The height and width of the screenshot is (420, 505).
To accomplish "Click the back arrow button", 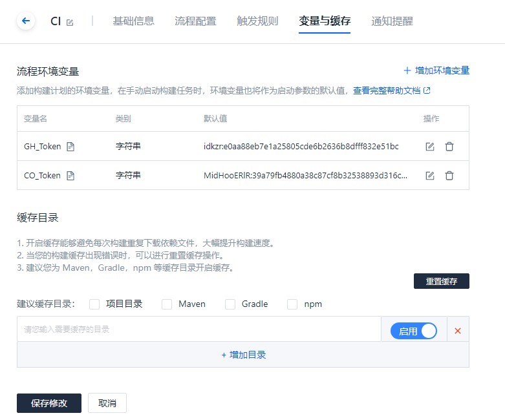I will click(x=26, y=21).
